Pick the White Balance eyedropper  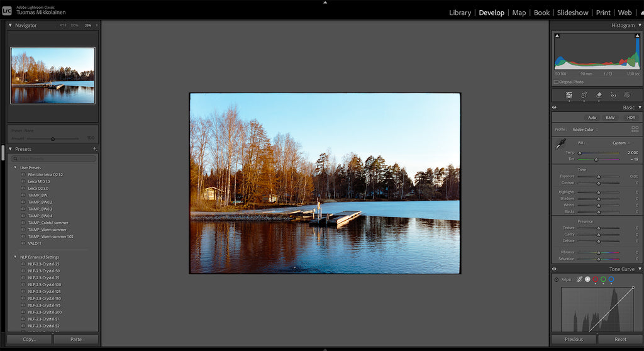tap(559, 145)
